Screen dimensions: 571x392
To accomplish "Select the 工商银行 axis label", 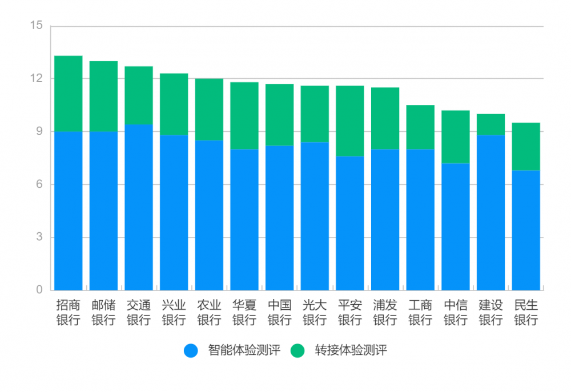I will pos(421,312).
